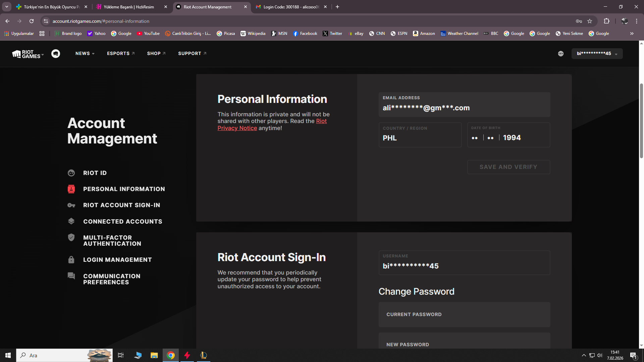644x362 pixels.
Task: Click the Country / Region field
Action: tap(420, 135)
